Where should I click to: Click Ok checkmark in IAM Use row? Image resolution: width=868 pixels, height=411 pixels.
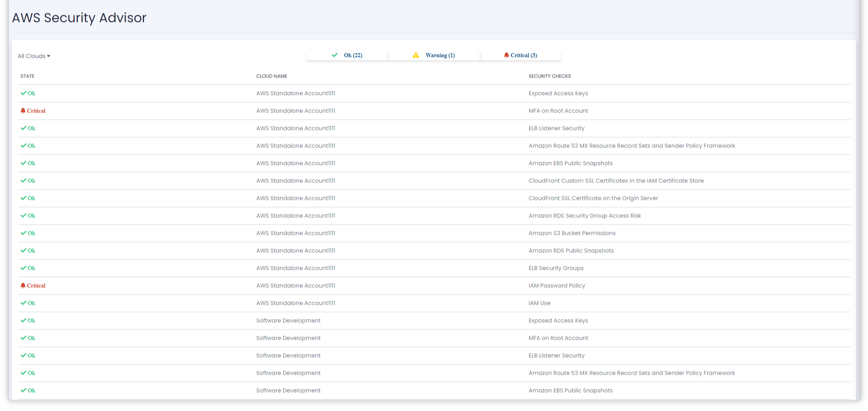click(x=23, y=303)
